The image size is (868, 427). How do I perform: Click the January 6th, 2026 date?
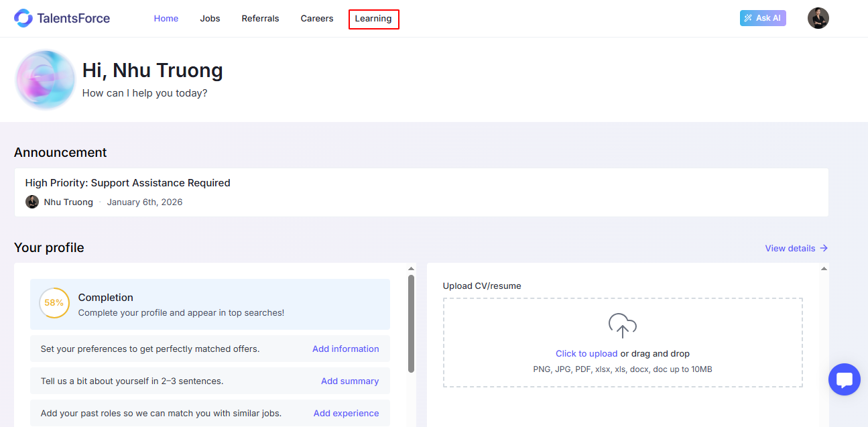point(145,202)
